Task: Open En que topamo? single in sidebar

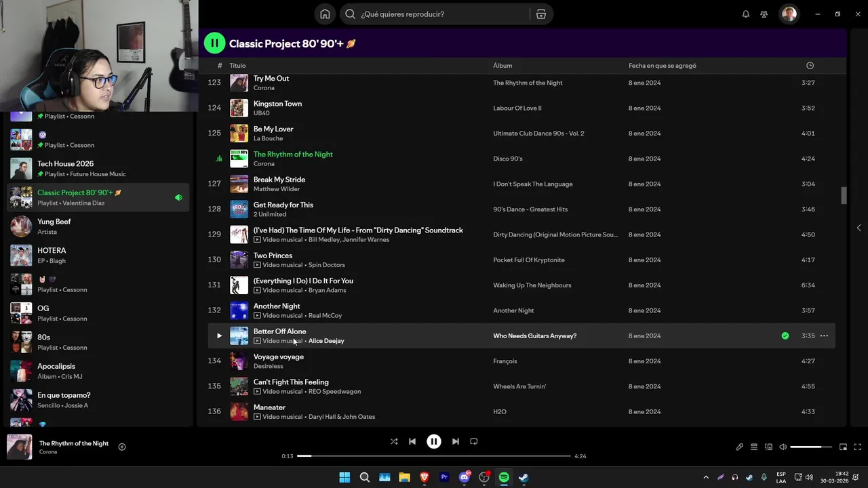Action: pos(99,400)
